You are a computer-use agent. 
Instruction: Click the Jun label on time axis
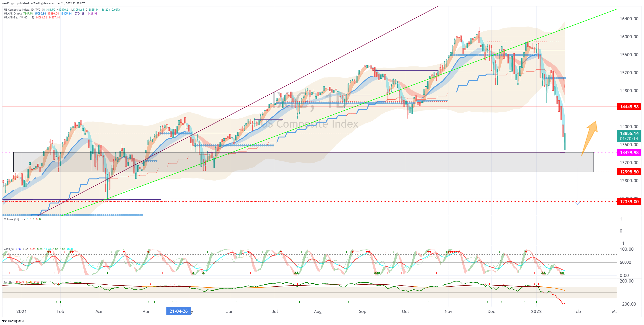(230, 311)
